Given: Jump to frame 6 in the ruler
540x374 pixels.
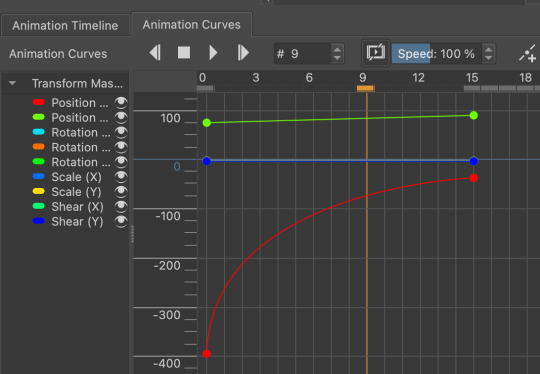Looking at the screenshot, I should point(309,78).
